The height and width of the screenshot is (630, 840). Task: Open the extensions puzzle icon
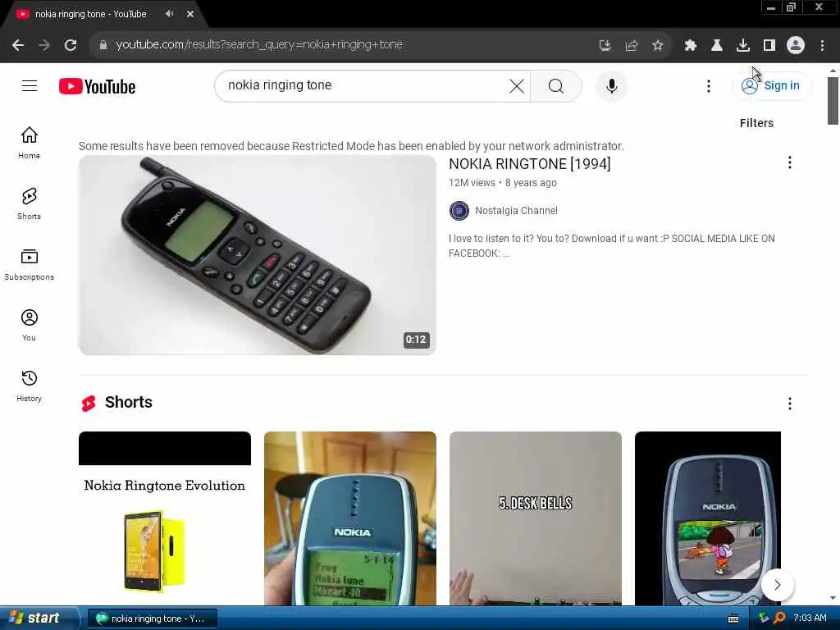(690, 46)
